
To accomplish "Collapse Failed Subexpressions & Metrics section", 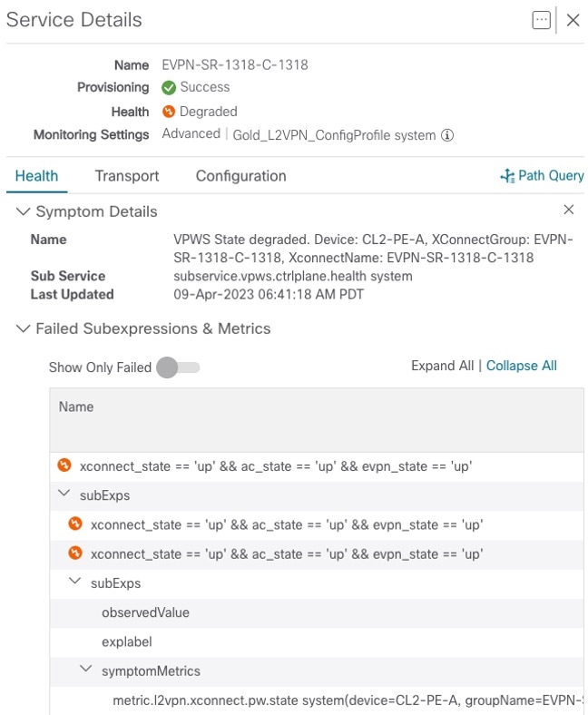I will tap(23, 328).
